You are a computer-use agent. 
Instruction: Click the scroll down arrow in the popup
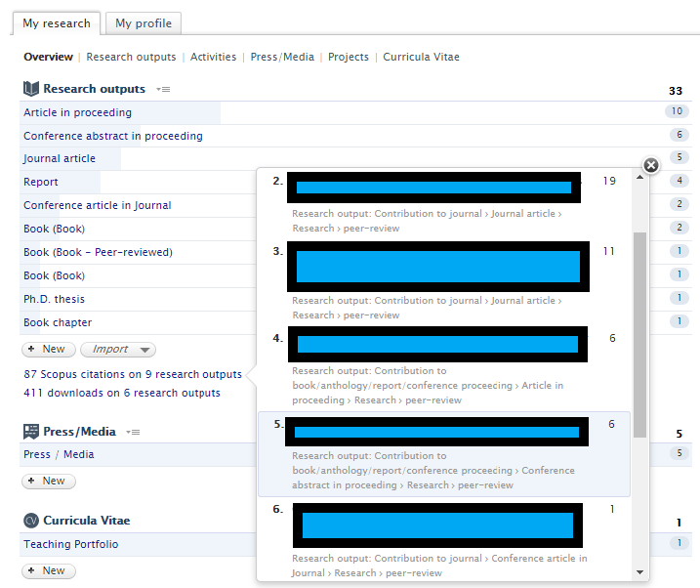[639, 572]
